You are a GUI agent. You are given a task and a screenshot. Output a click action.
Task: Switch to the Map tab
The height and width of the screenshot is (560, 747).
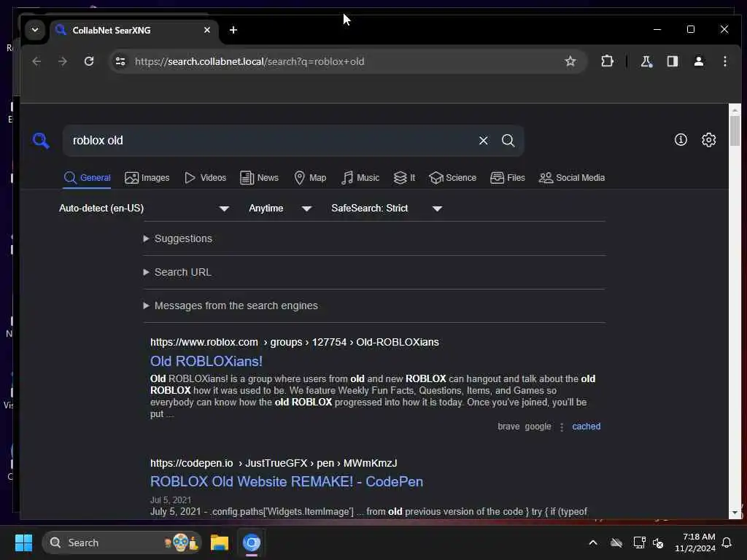(x=310, y=178)
